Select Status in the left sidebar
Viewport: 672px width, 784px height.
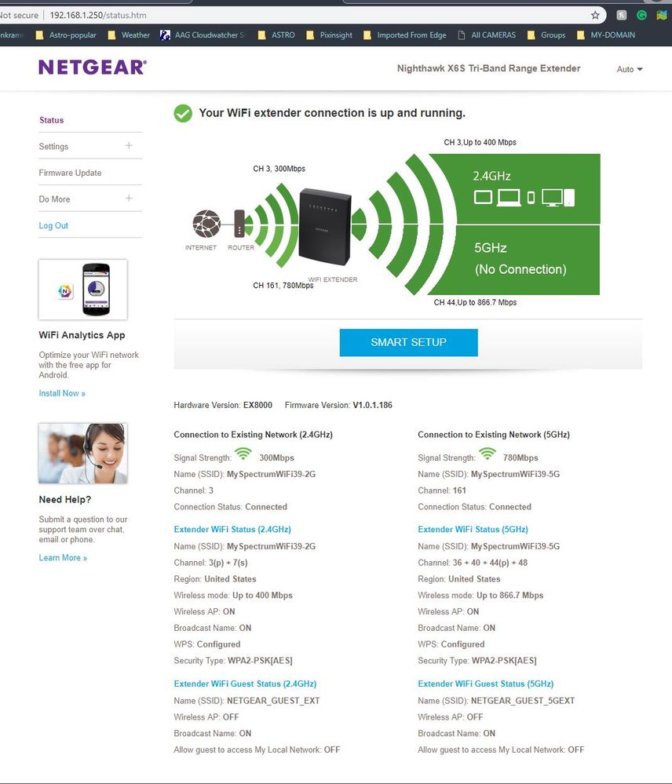[51, 120]
